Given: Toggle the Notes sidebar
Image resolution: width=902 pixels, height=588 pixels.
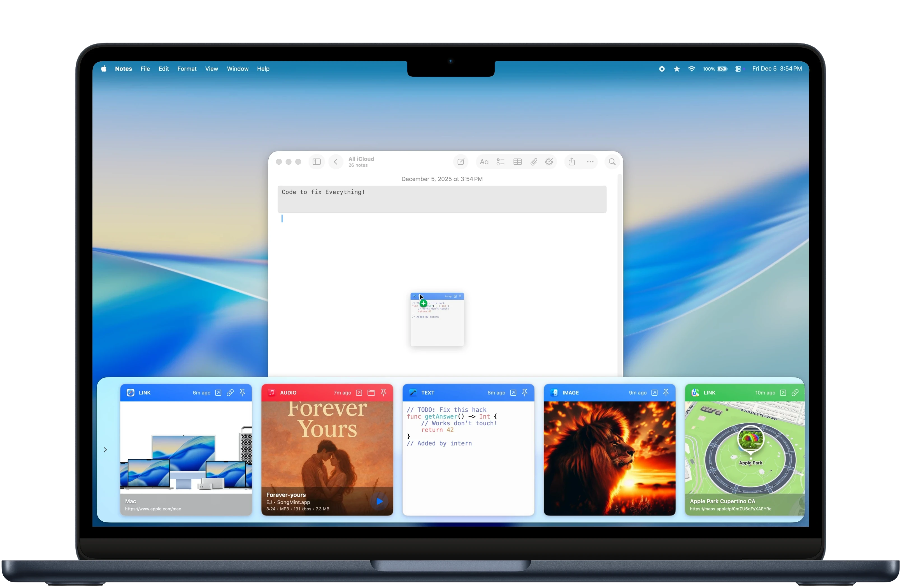Looking at the screenshot, I should tap(317, 162).
